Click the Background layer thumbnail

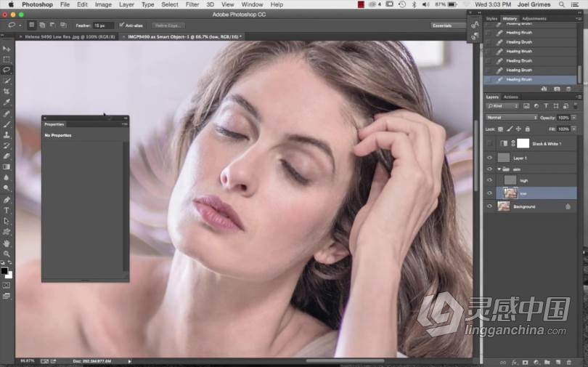(504, 206)
